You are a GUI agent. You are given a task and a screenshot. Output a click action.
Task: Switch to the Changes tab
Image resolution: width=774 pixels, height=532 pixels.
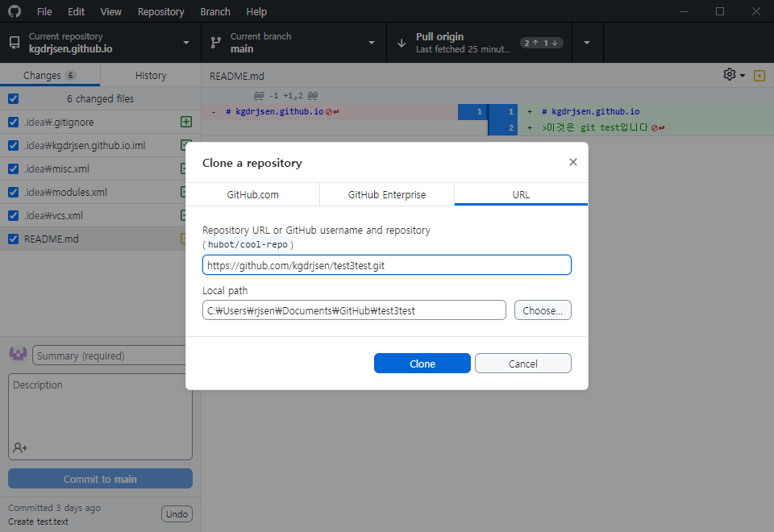click(x=50, y=75)
